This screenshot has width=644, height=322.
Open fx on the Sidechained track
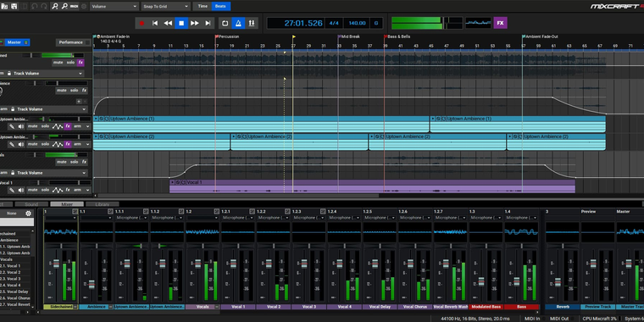click(80, 63)
